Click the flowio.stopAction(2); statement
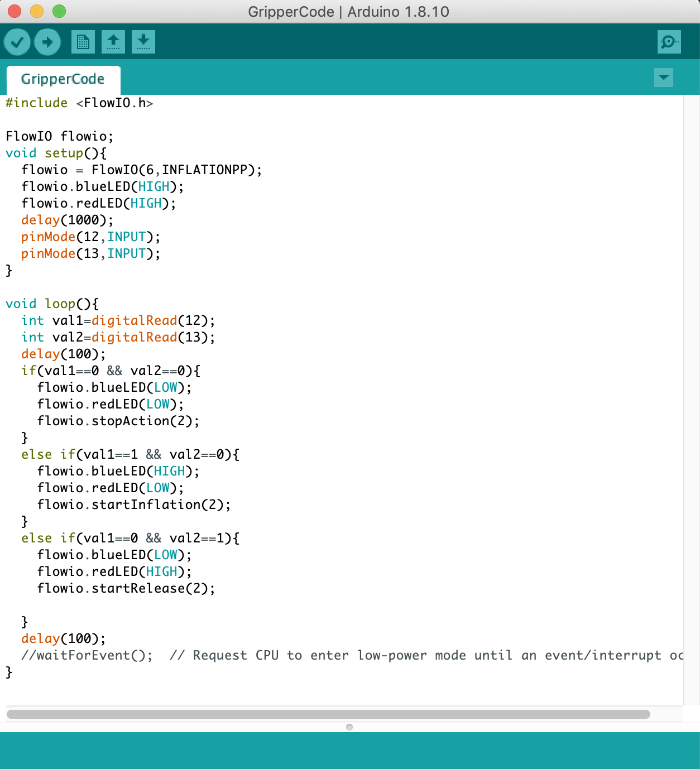 (x=118, y=421)
